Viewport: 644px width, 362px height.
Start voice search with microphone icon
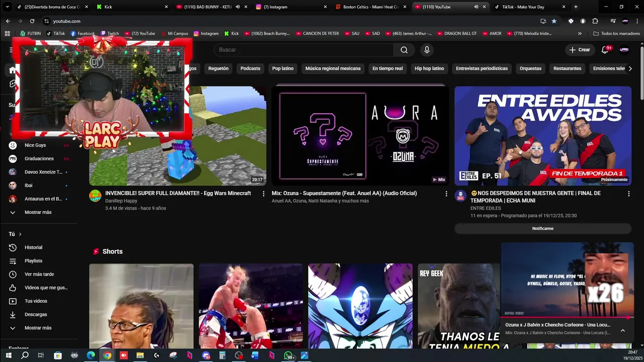pyautogui.click(x=427, y=50)
